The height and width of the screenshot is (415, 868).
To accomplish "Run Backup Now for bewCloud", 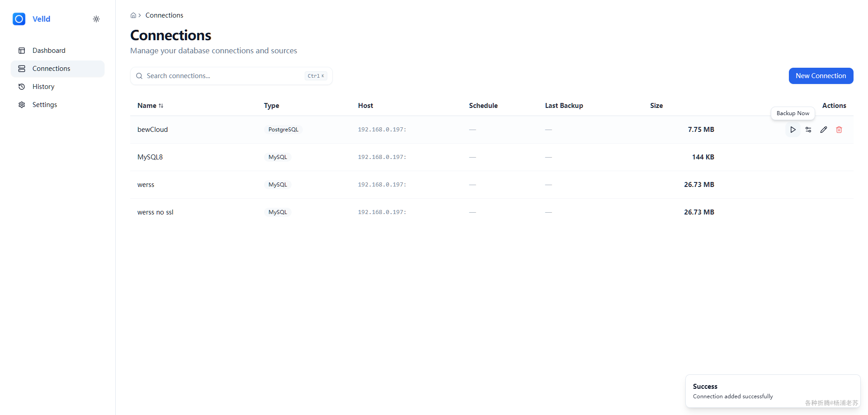I will click(x=793, y=130).
